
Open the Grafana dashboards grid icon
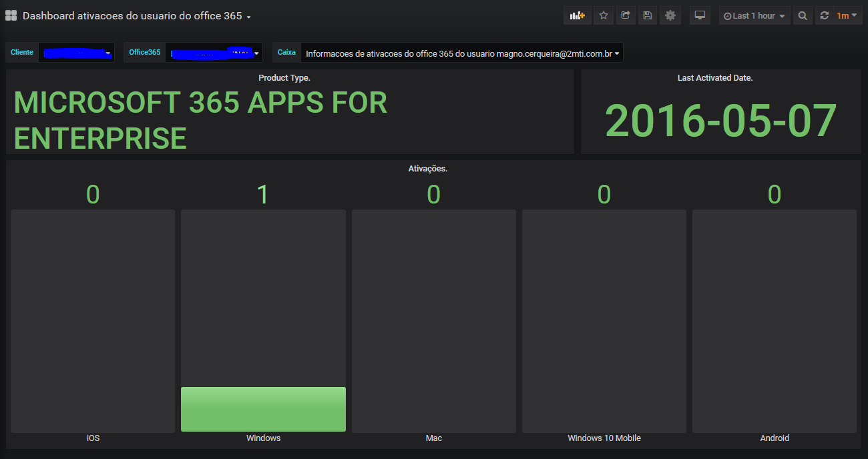coord(11,15)
